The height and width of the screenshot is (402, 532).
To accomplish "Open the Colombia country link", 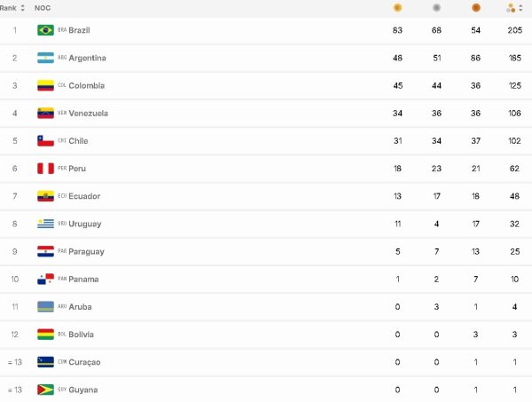I will [x=87, y=85].
